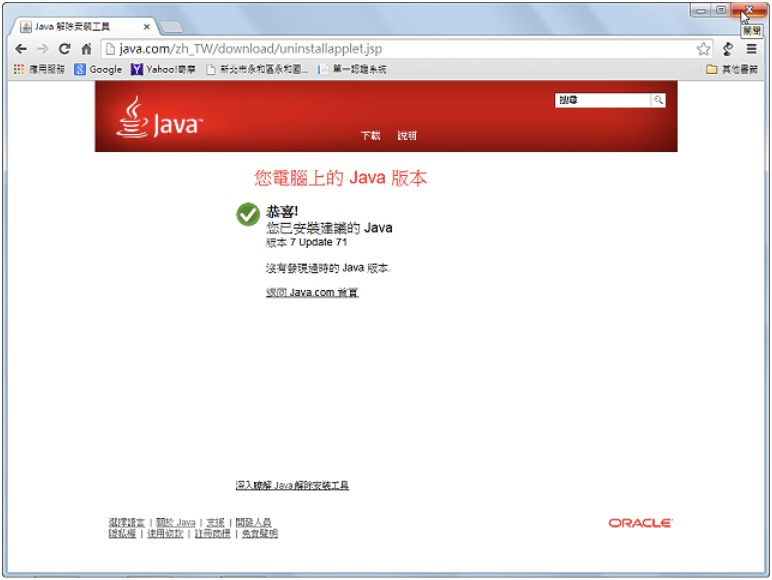The image size is (772, 580).
Task: Click the Oracle logo in the footer
Action: pos(641,523)
